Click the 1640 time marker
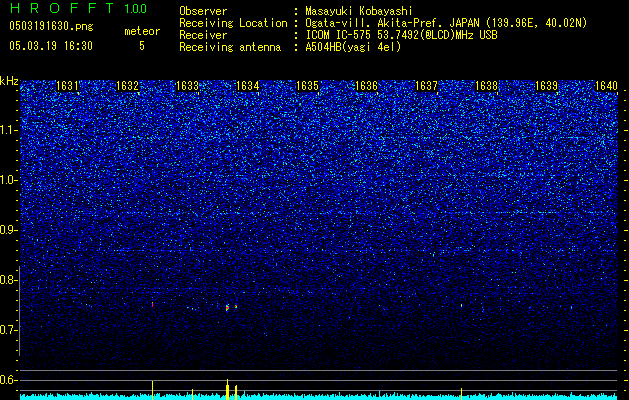This screenshot has height=400, width=629. point(606,86)
